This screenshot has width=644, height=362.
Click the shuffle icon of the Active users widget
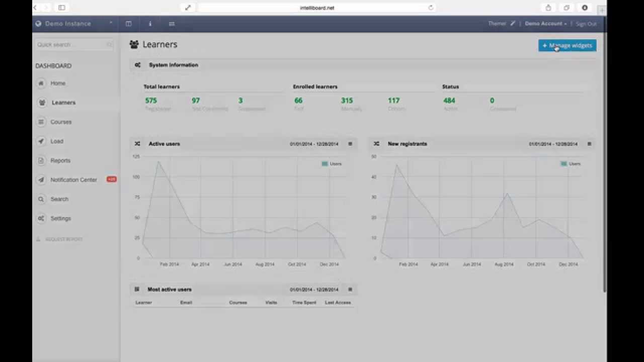click(x=137, y=144)
